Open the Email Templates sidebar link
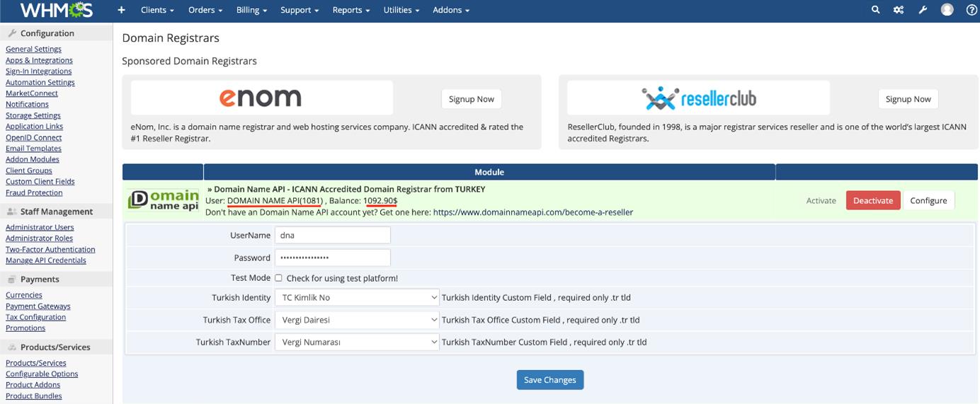The height and width of the screenshot is (404, 980). click(33, 149)
